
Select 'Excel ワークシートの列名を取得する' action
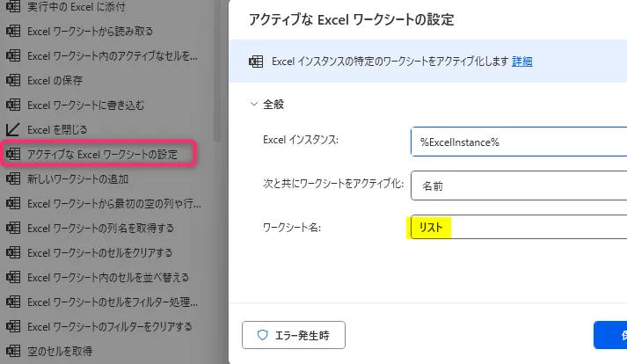point(100,229)
